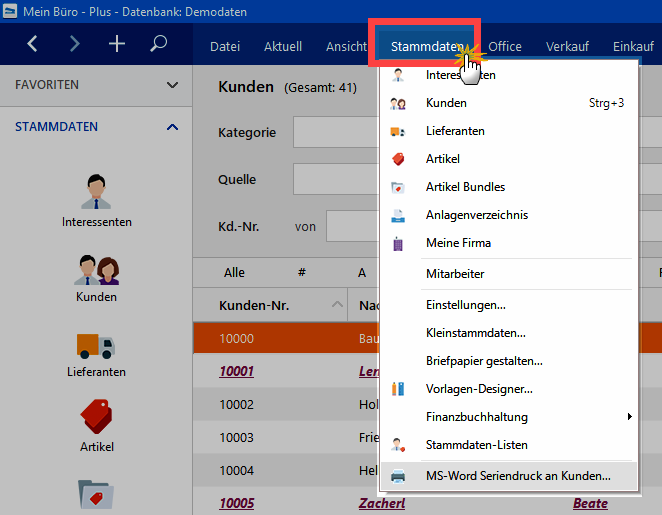Open the Beate first name link
The height and width of the screenshot is (515, 662).
tap(590, 503)
